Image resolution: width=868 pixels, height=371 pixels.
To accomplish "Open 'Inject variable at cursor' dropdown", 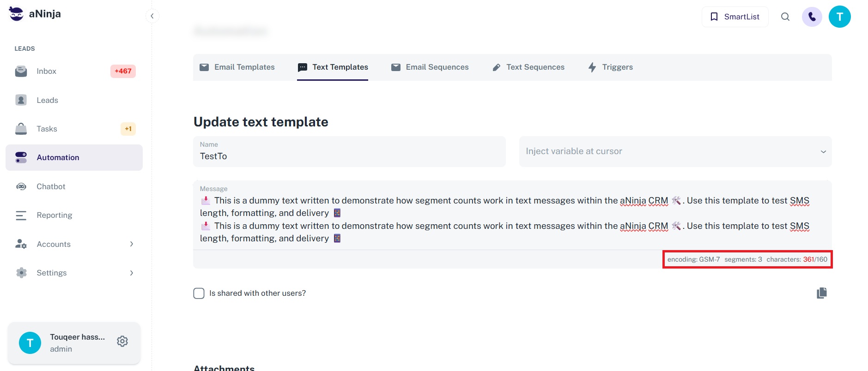I will [675, 151].
